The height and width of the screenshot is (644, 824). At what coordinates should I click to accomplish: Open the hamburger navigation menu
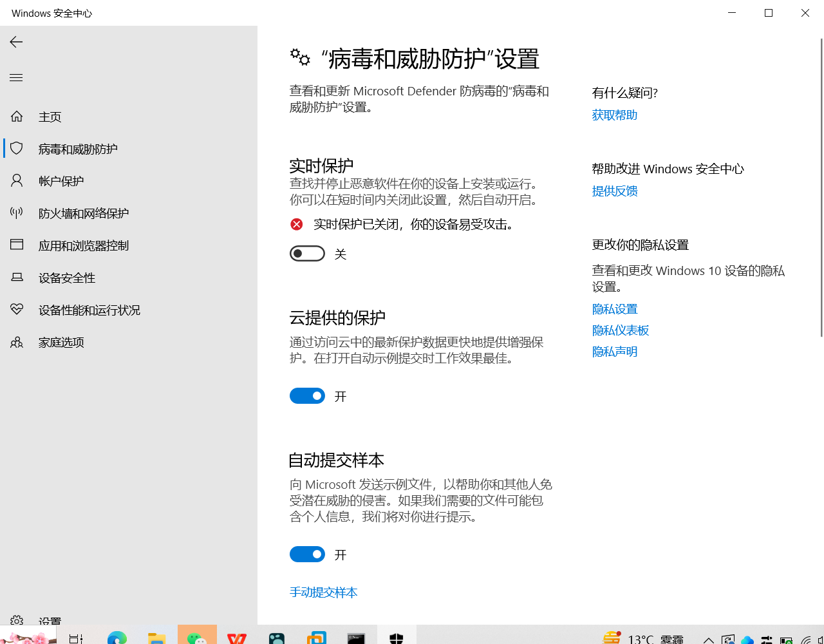tap(16, 78)
